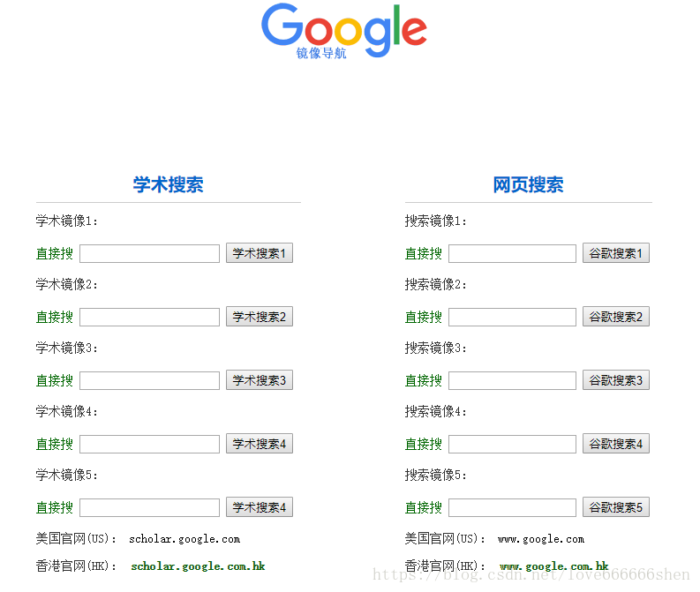
Task: Click the 学术镜像1: label text
Action: click(x=66, y=221)
